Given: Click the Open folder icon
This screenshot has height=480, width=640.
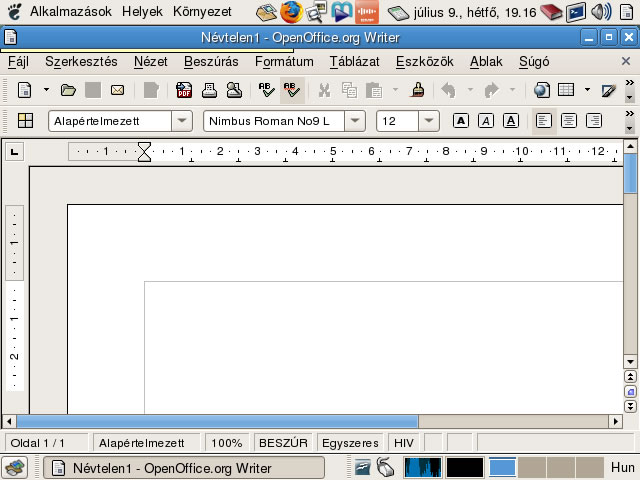Looking at the screenshot, I should pos(68,90).
